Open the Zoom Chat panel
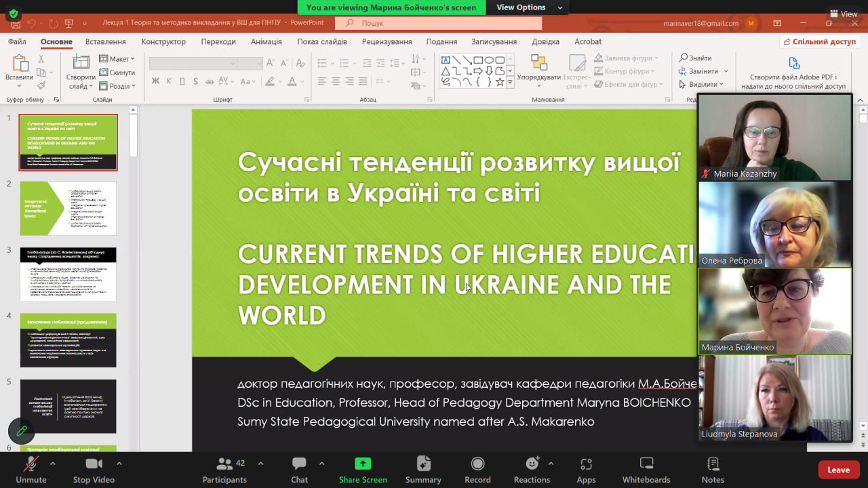 click(299, 464)
